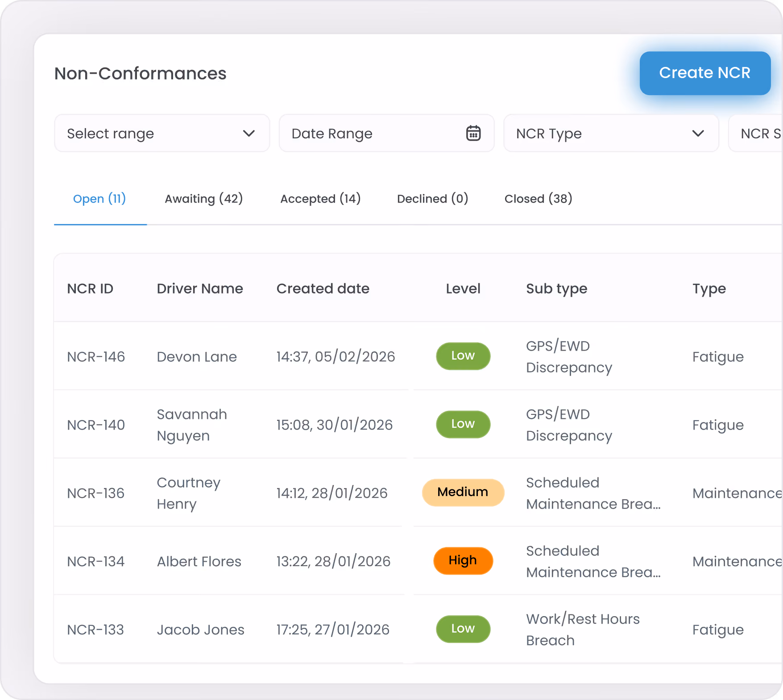
Task: Click the Create NCR button
Action: (x=705, y=73)
